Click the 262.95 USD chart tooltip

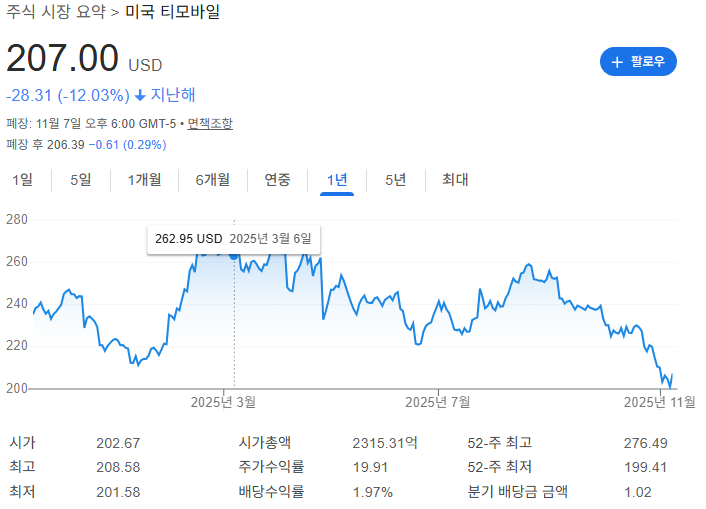tap(233, 239)
